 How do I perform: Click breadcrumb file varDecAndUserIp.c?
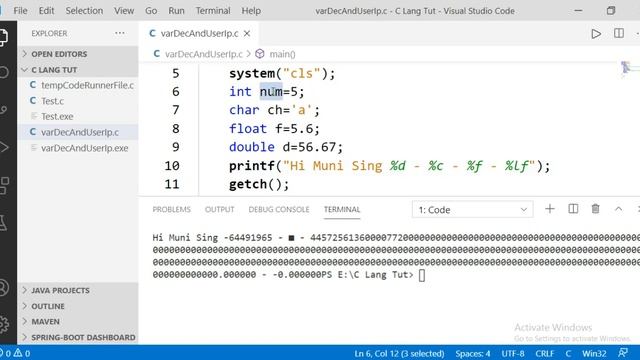(x=203, y=54)
